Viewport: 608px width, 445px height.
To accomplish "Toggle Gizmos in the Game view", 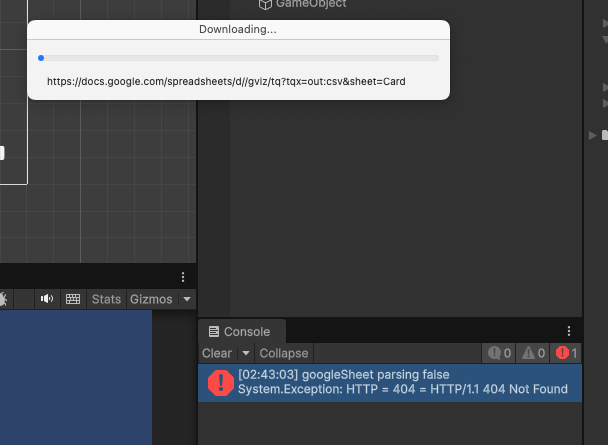I will [x=151, y=299].
